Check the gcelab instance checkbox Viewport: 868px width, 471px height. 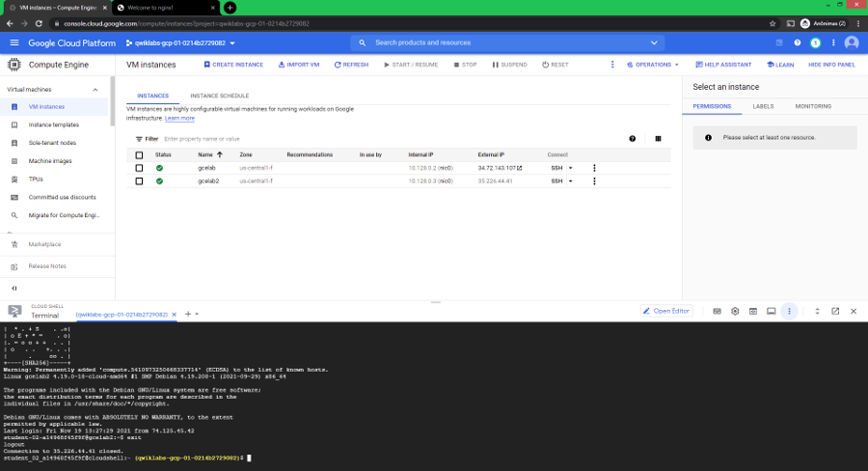pos(139,169)
